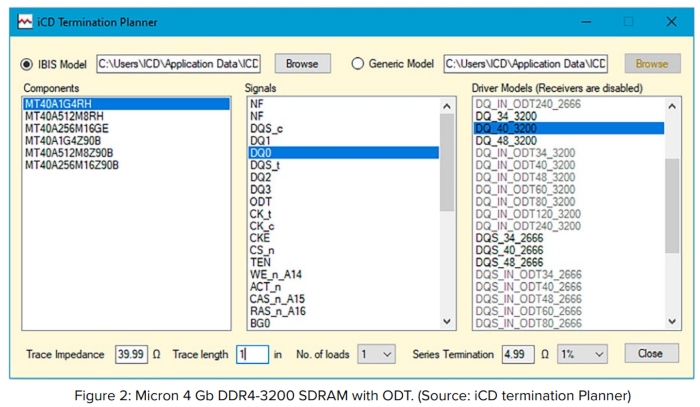Click disabled model DQS_IN_ODT34_2666
The height and width of the screenshot is (407, 700).
tap(569, 274)
